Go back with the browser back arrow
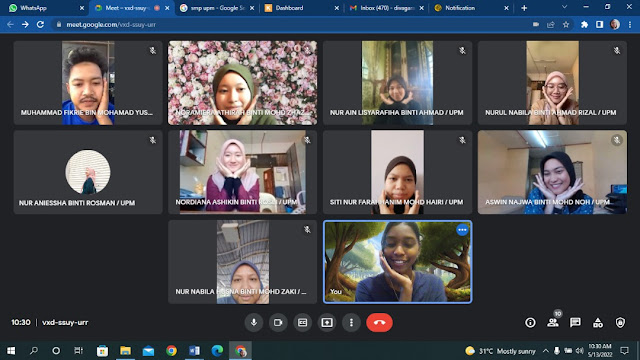 pos(10,24)
